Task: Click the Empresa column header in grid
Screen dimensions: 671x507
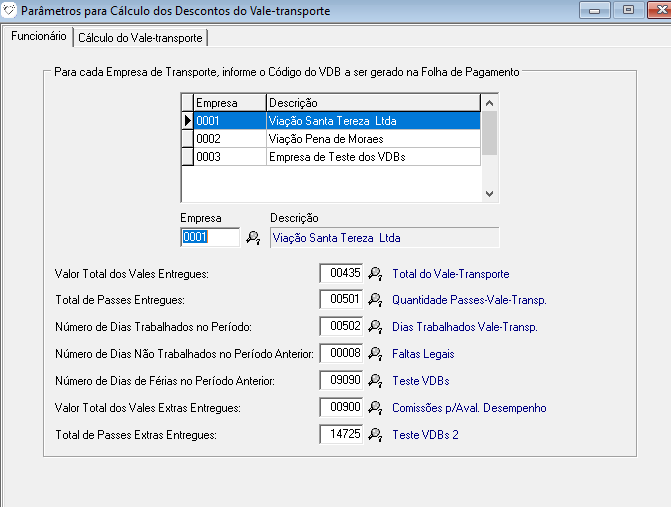Action: [x=229, y=103]
